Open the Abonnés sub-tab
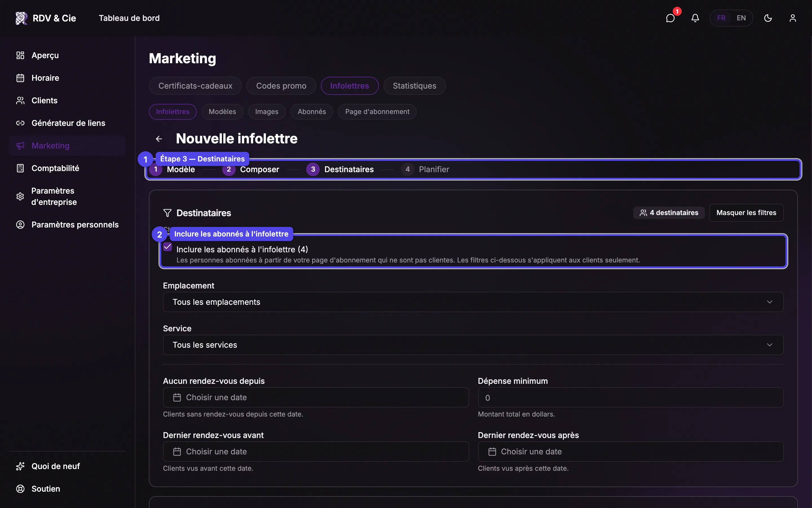812x508 pixels. pos(312,111)
